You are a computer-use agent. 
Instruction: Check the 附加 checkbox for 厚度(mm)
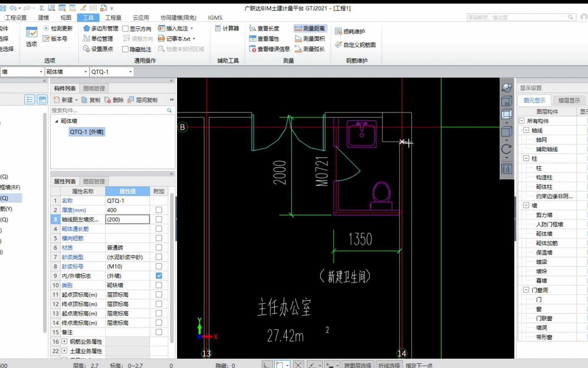pos(158,210)
